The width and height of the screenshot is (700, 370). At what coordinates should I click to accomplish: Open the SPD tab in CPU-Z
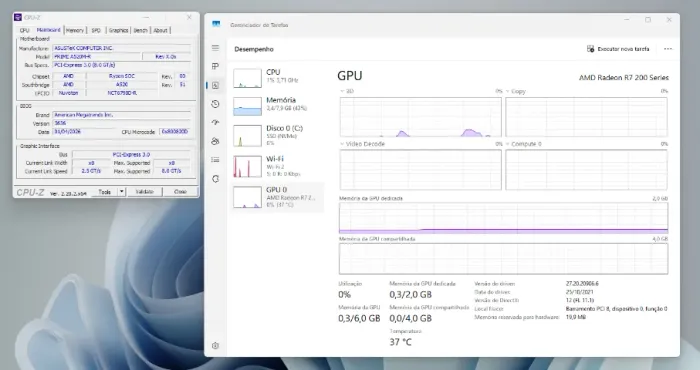96,30
